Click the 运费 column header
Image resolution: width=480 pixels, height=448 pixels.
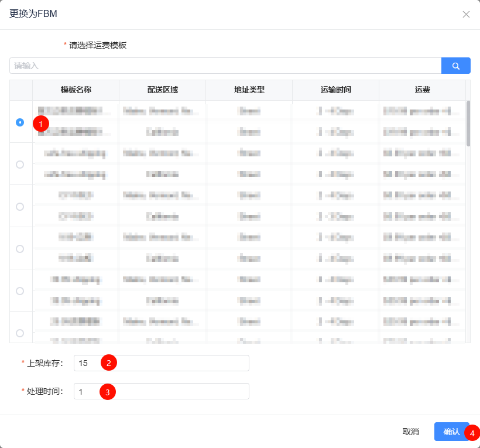(x=422, y=90)
